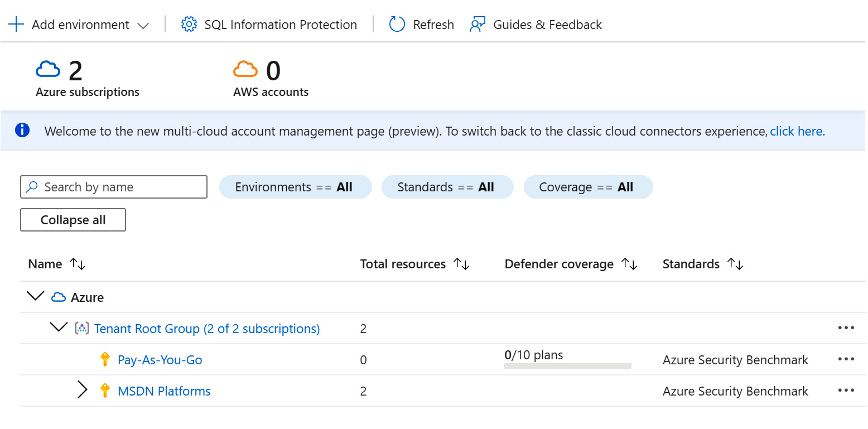Open the Standards == All filter
This screenshot has width=868, height=429.
coord(447,187)
